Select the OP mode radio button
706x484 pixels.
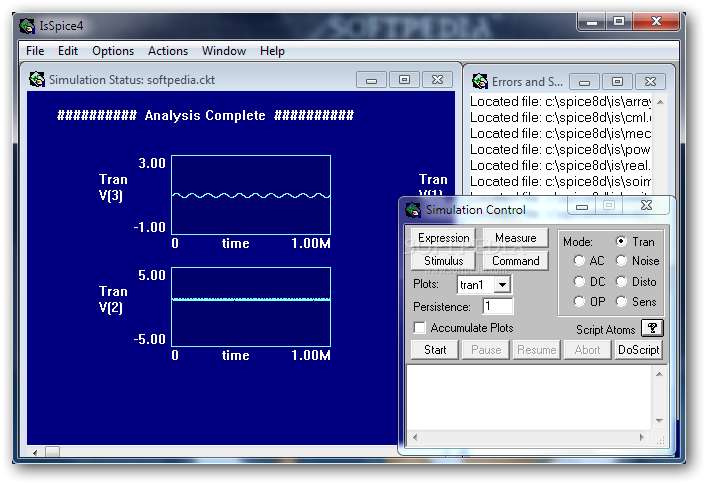pyautogui.click(x=579, y=301)
